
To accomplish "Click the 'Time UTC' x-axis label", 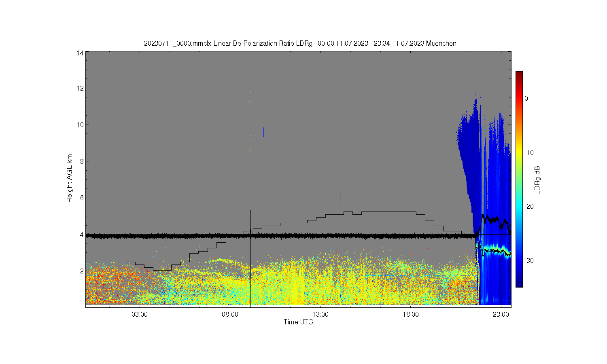I will pyautogui.click(x=298, y=322).
